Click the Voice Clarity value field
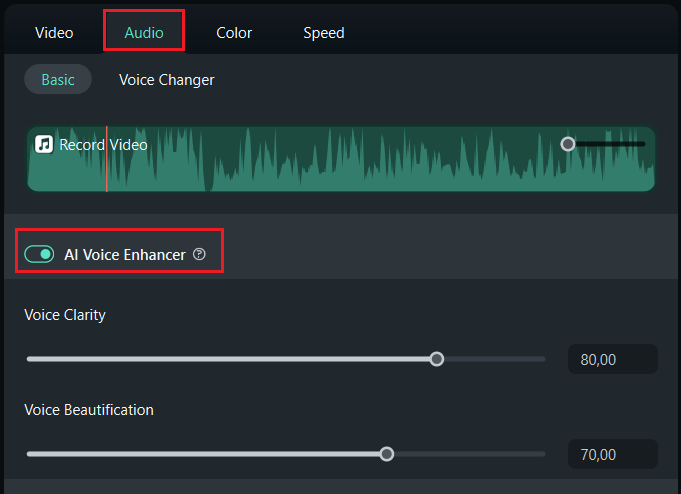Screen dimensions: 681x494 pos(612,359)
